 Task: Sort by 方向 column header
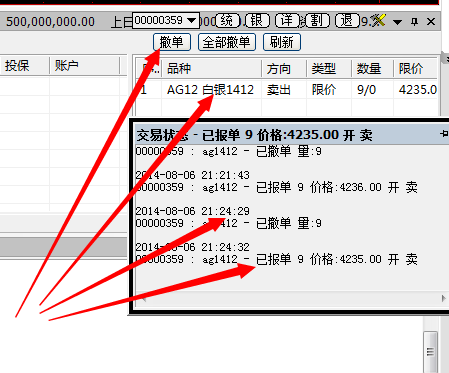[284, 69]
